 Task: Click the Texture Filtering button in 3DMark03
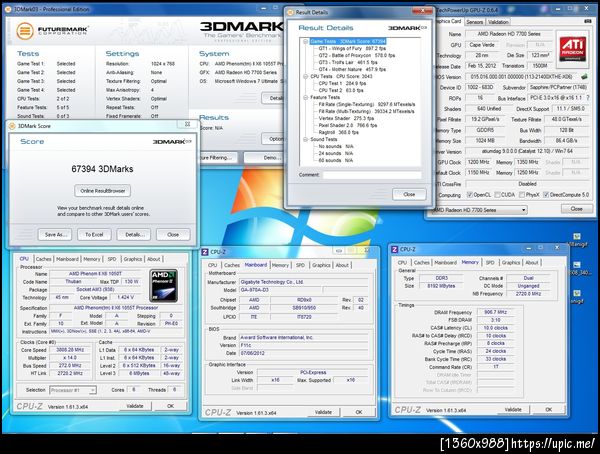[217, 158]
